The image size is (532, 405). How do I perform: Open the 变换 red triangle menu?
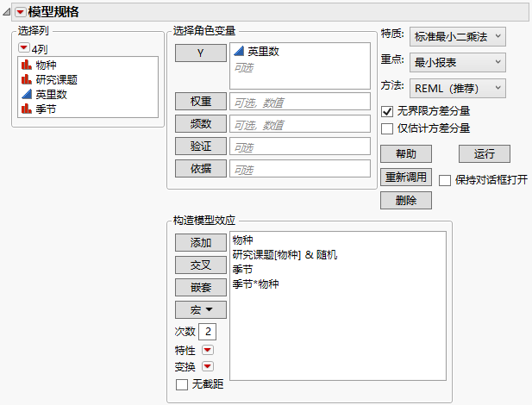click(208, 366)
